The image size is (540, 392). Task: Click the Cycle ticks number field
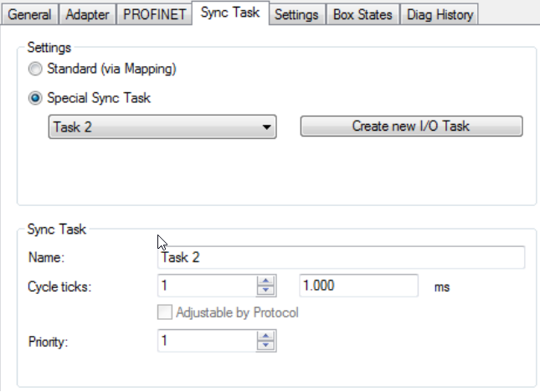(207, 286)
